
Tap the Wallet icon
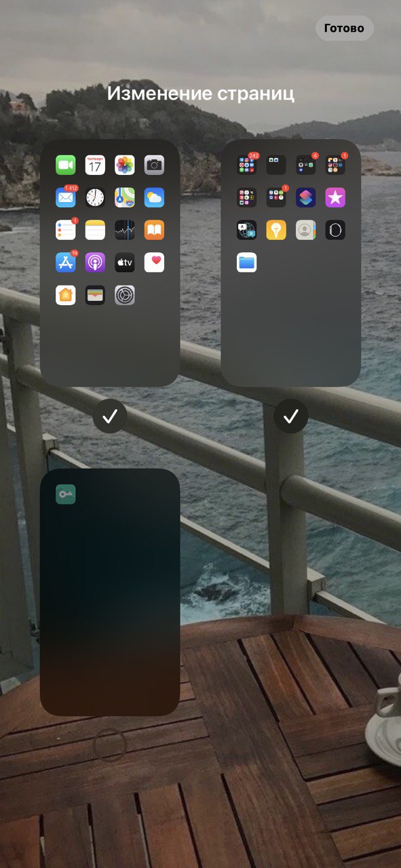95,295
